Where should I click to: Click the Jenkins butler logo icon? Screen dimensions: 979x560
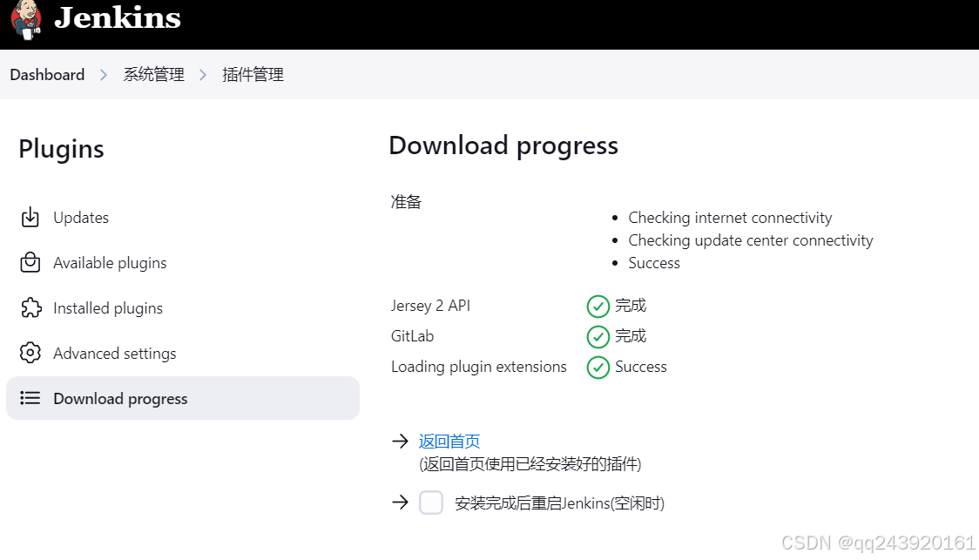(x=26, y=20)
